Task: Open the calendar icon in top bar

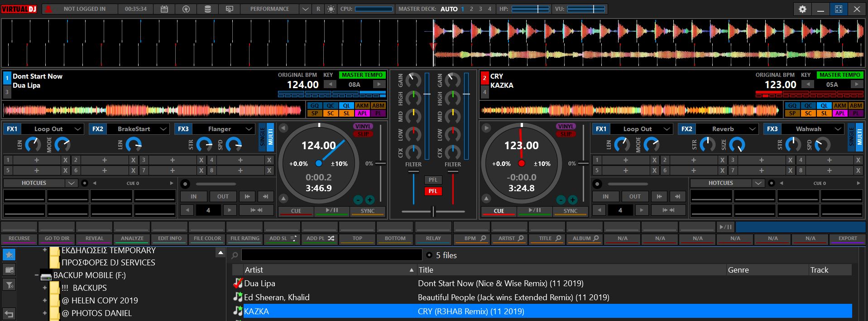Action: tap(164, 9)
